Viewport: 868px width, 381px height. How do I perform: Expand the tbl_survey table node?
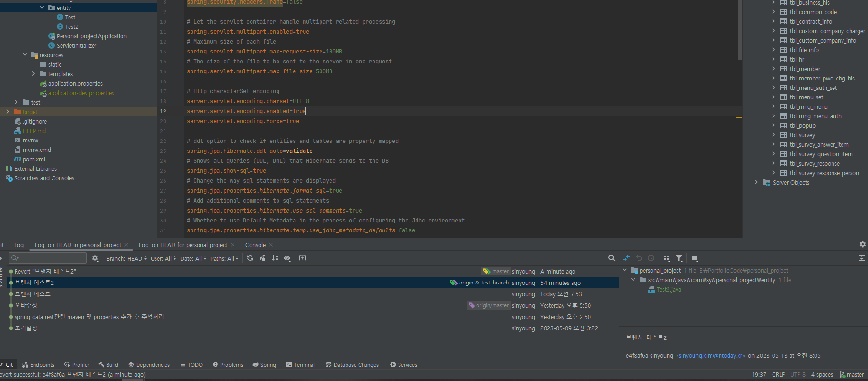point(773,135)
